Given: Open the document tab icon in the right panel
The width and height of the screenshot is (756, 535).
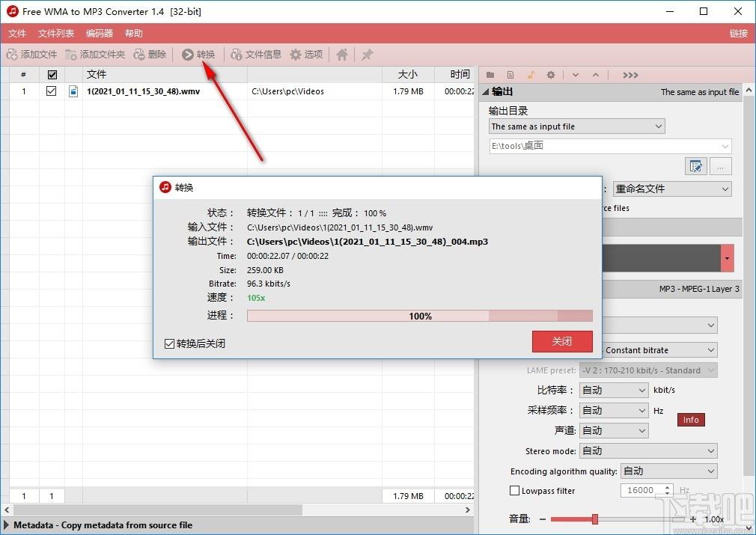Looking at the screenshot, I should pos(510,75).
